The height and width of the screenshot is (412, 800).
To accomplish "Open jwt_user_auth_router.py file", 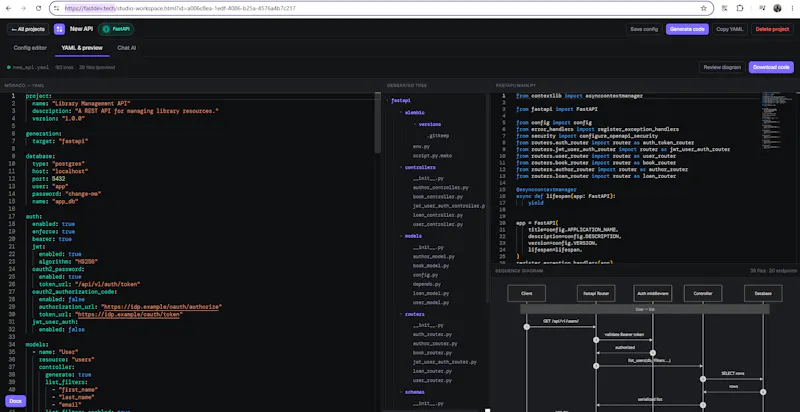I will [445, 362].
